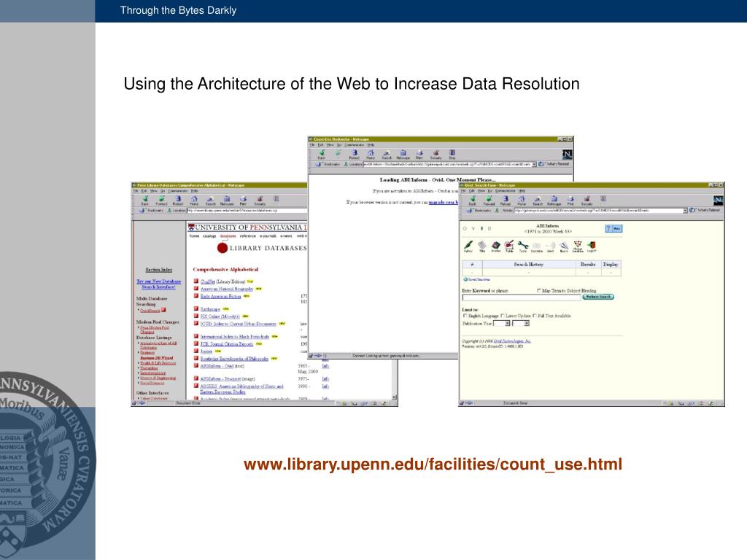Click the e-journals nav item on Penn page
This screenshot has height=560, width=747.
click(x=267, y=236)
